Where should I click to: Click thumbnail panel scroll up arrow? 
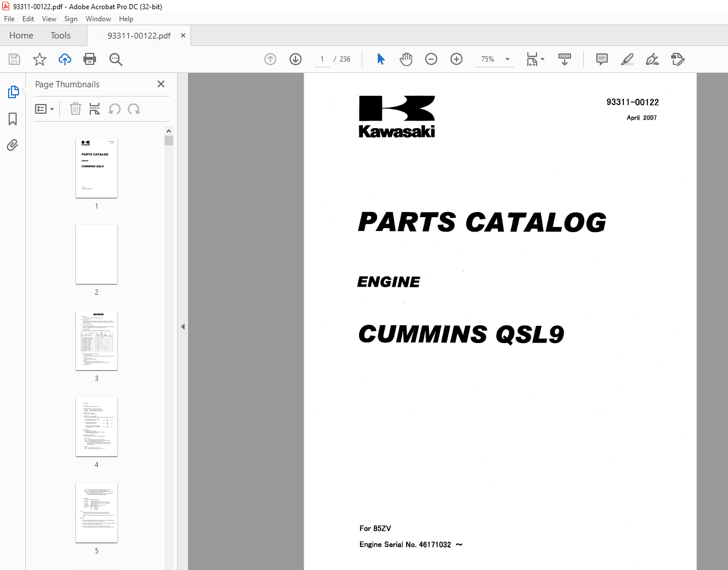pos(169,132)
